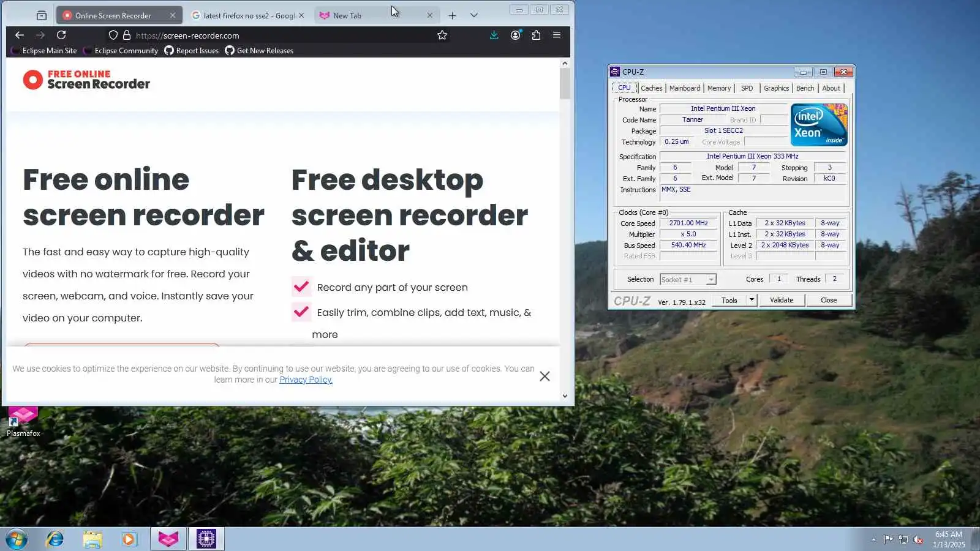Open the extensions puzzle icon
This screenshot has height=551, width=980.
(x=536, y=35)
